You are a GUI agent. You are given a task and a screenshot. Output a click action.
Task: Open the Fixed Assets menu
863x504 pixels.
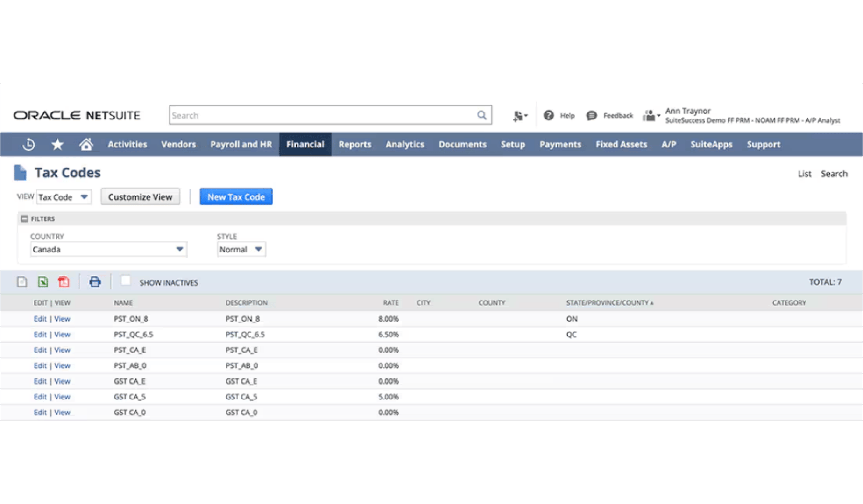point(621,144)
